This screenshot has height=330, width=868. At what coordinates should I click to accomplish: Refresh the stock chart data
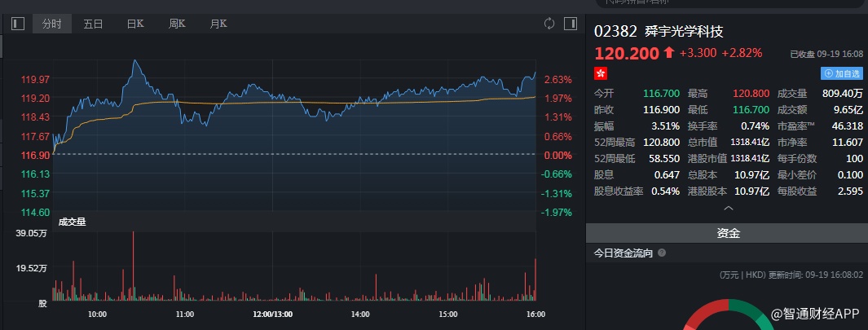(549, 24)
